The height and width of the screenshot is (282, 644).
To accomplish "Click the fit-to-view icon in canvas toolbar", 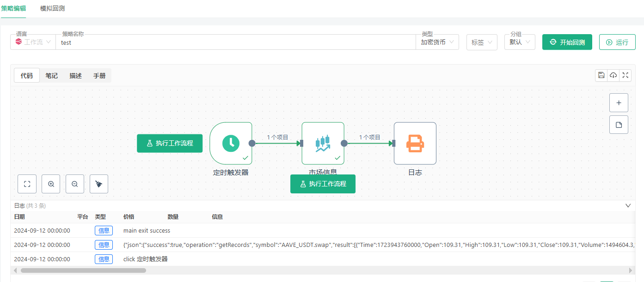I will pos(27,184).
